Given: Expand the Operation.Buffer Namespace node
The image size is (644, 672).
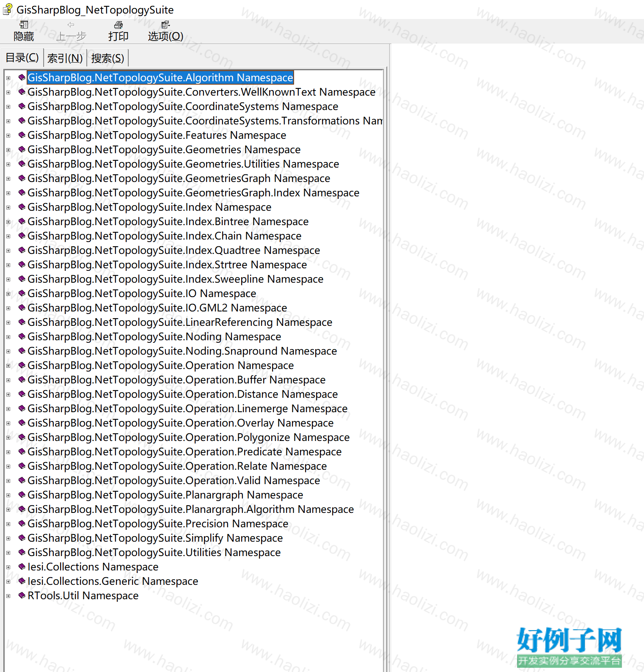Looking at the screenshot, I should tap(8, 380).
